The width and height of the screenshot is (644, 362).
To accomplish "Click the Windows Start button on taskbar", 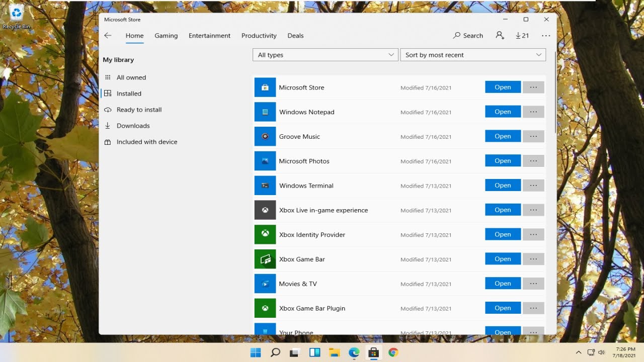I will 256,352.
